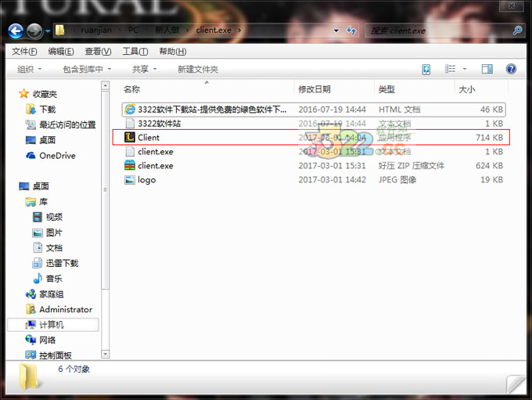Open the address bar history dropdown
This screenshot has width=532, height=400.
(x=336, y=31)
